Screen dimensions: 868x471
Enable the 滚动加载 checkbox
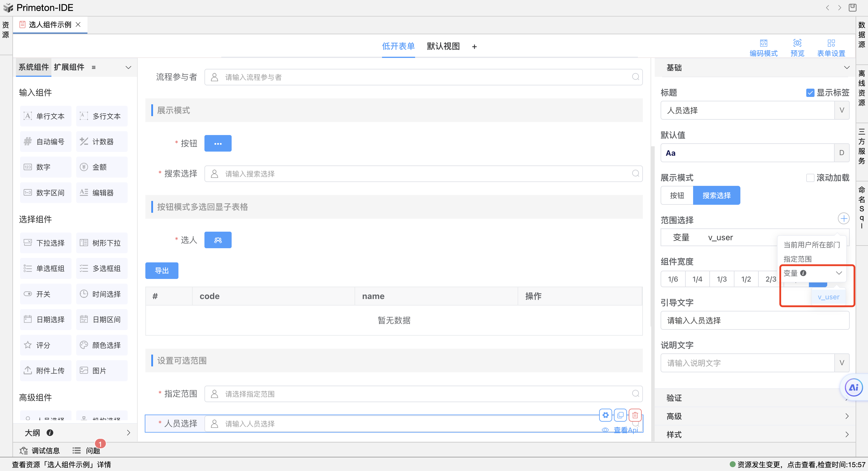point(810,178)
